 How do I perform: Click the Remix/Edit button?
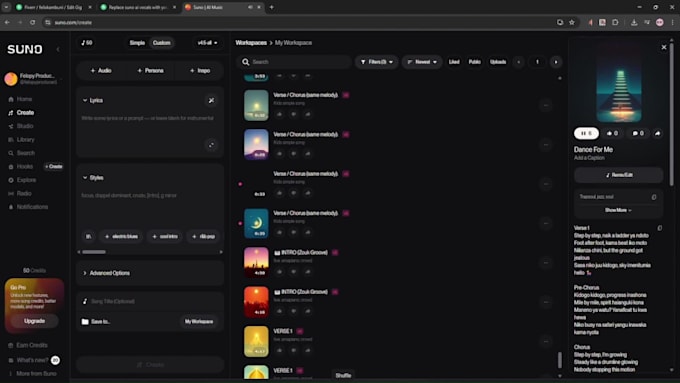tap(618, 175)
